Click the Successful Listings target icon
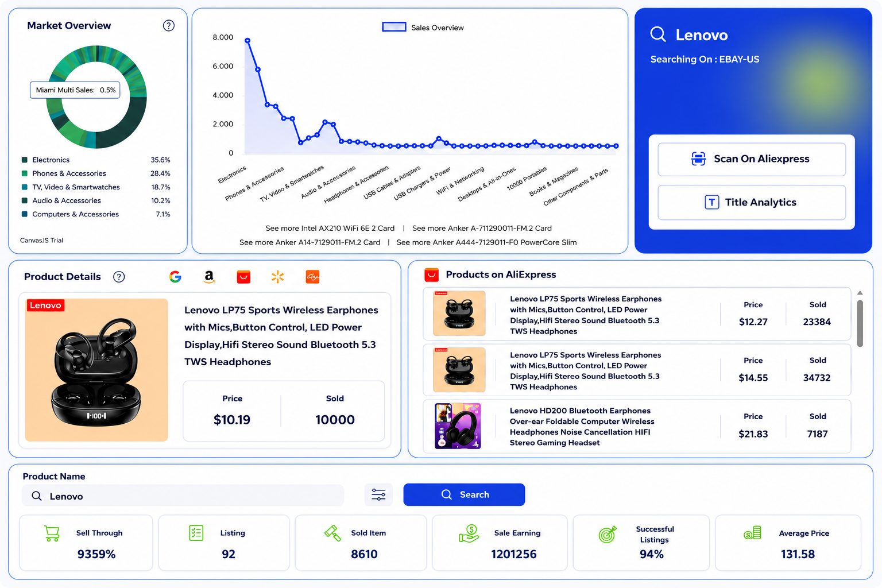The image size is (882, 588). (x=608, y=534)
